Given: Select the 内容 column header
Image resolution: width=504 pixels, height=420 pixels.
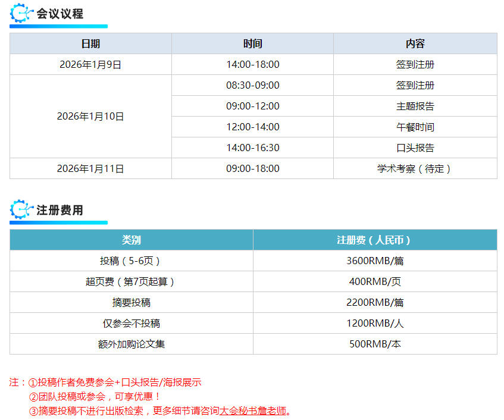Looking at the screenshot, I should 415,43.
